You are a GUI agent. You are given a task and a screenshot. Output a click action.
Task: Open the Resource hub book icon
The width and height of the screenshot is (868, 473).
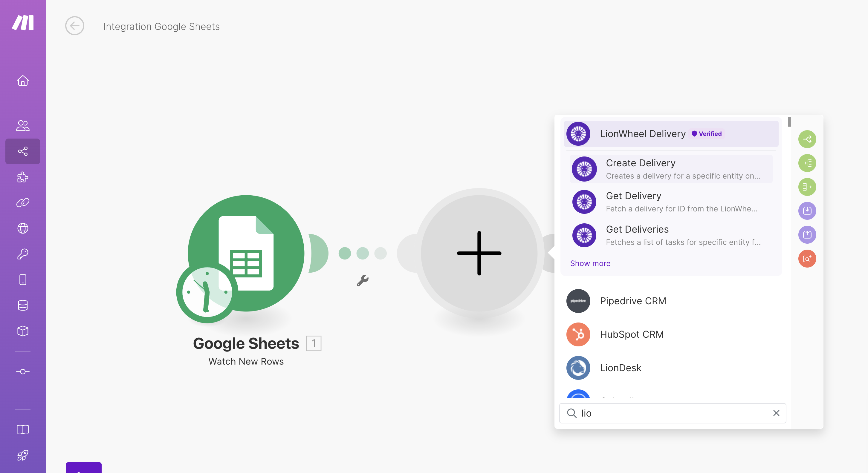[x=23, y=430]
